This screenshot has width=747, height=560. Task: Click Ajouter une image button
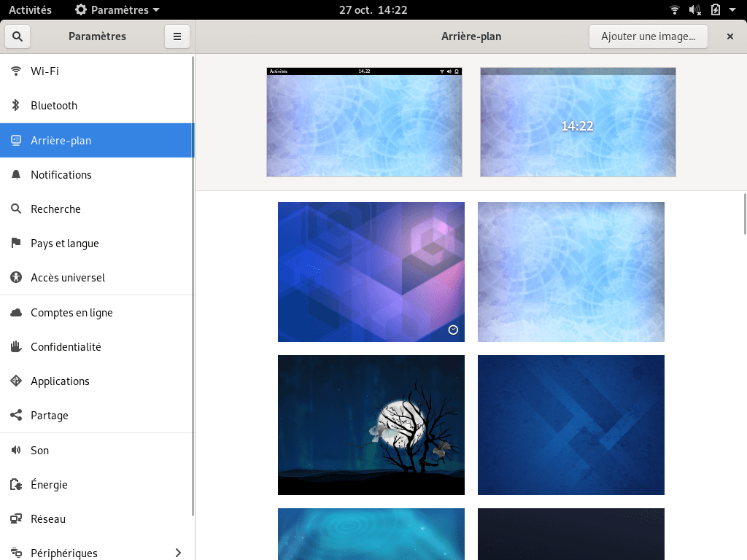point(649,36)
